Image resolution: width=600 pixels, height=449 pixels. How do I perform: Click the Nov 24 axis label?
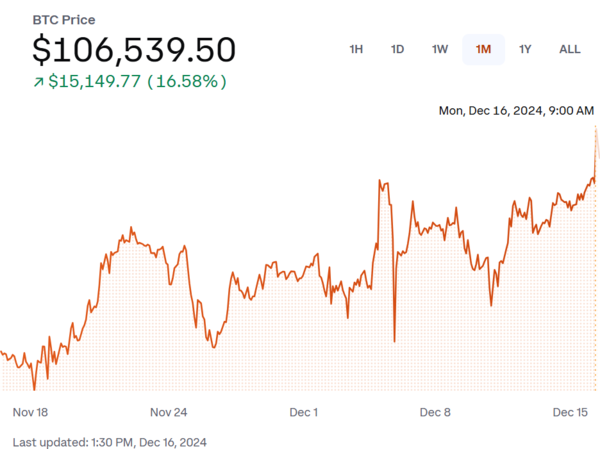pos(168,412)
